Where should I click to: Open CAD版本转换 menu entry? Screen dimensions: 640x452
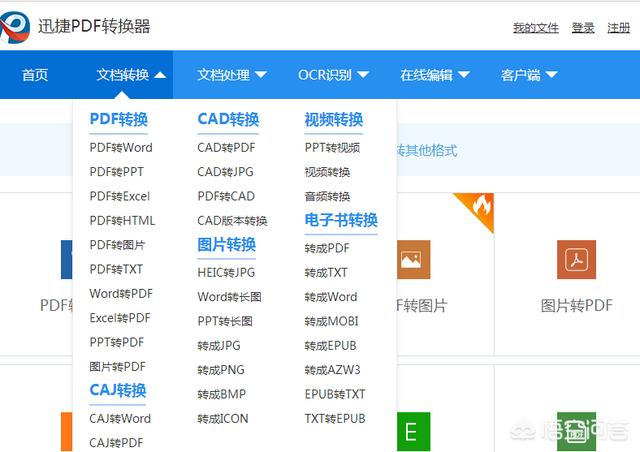(x=232, y=220)
